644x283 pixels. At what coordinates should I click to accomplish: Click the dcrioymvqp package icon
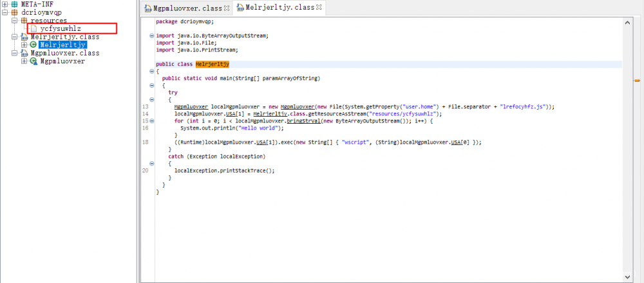pos(15,12)
